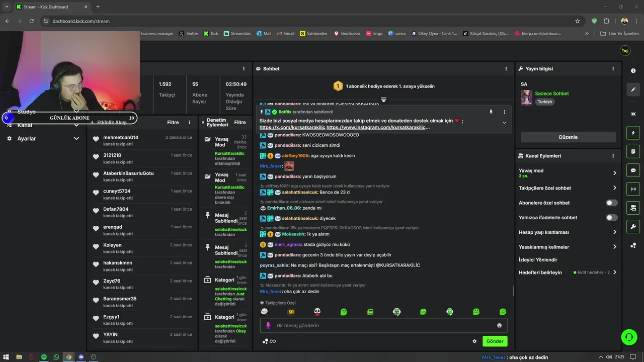644x362 pixels.
Task: Open the chat bubble icon in right sidebar
Action: coord(633,170)
